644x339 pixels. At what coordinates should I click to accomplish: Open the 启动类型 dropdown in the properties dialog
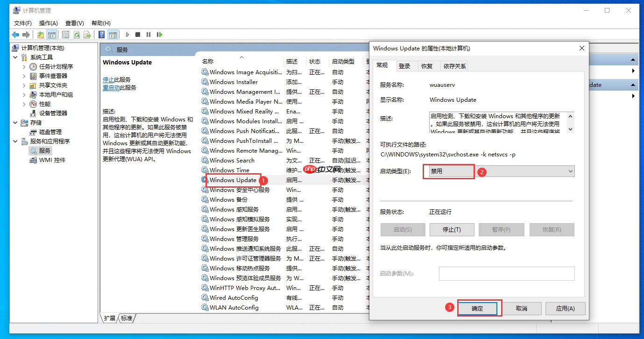coord(570,171)
